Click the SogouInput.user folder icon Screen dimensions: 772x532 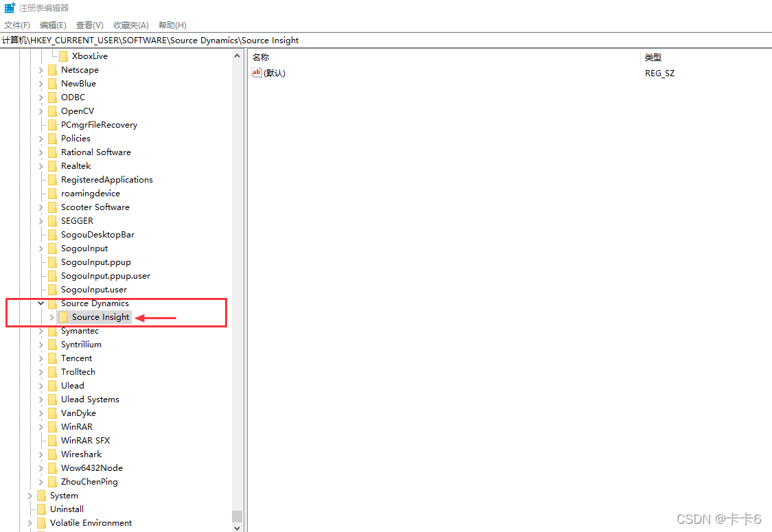click(x=53, y=290)
